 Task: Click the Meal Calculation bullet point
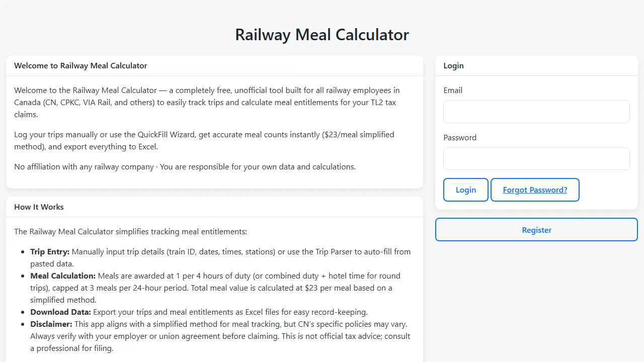coord(215,288)
